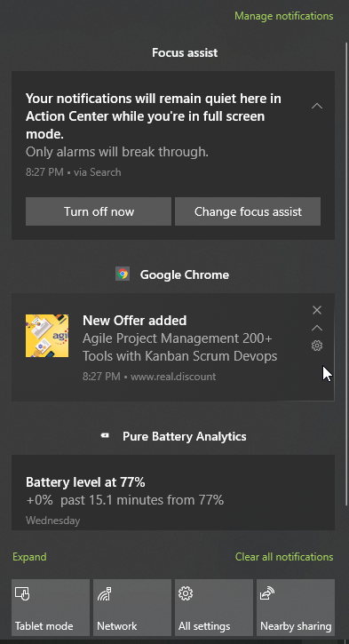Expand the quick actions panel

tap(29, 557)
